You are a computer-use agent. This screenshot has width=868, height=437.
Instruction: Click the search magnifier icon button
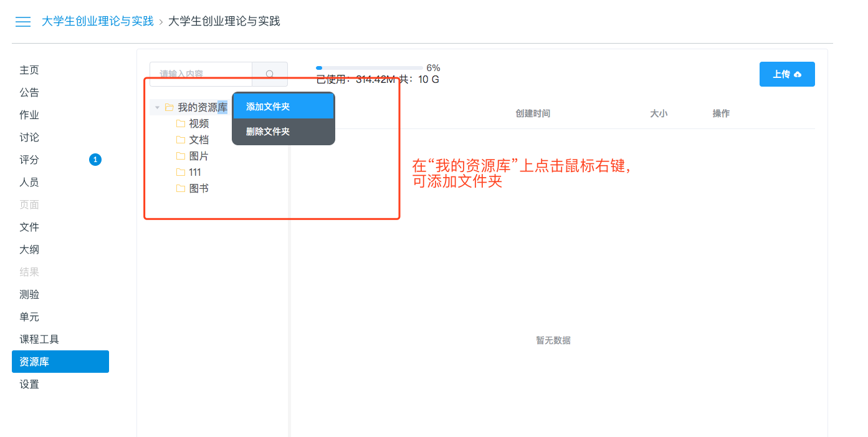[x=270, y=74]
